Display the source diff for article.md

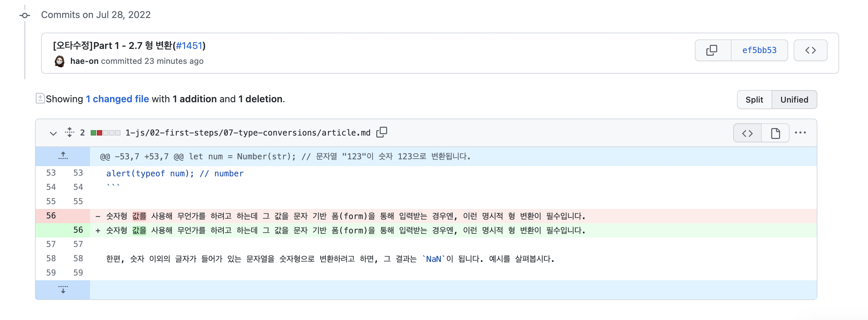(747, 133)
